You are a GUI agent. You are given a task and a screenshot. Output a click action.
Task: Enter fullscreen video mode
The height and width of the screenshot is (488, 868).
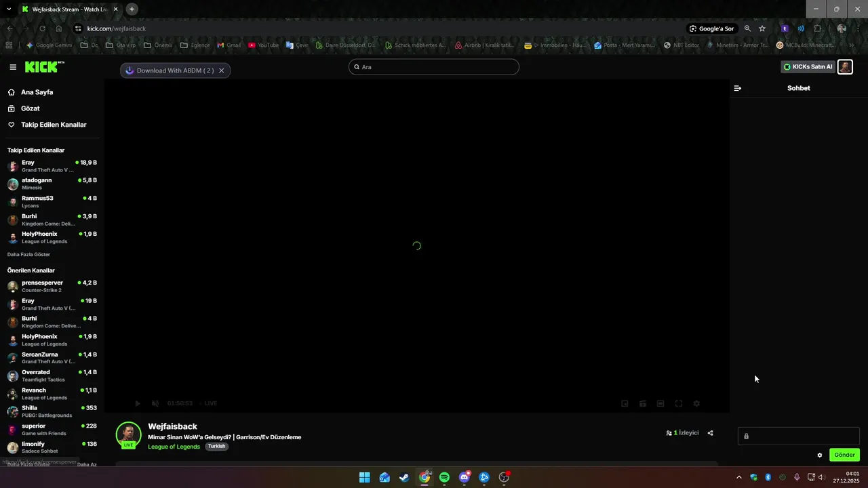pos(678,403)
